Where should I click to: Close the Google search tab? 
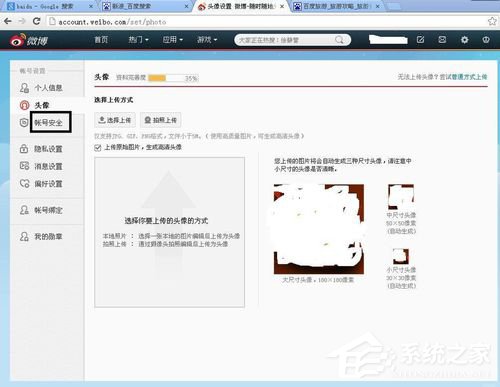tap(91, 6)
